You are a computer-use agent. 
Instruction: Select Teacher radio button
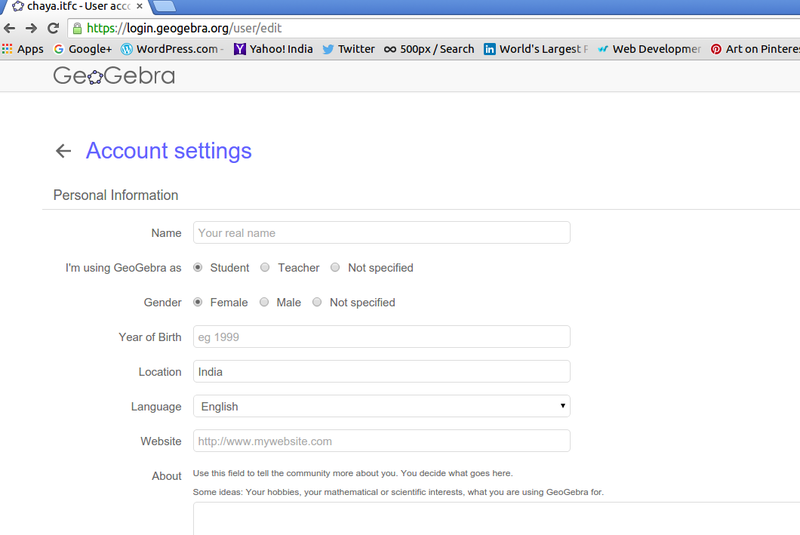point(265,267)
